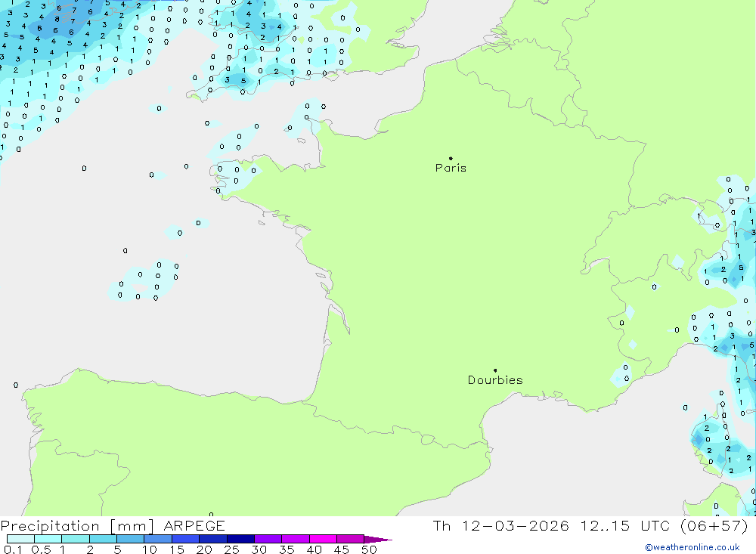Screen dimensions: 756x554
Task: Click the Dourbies location dot marker
Action: pos(495,370)
